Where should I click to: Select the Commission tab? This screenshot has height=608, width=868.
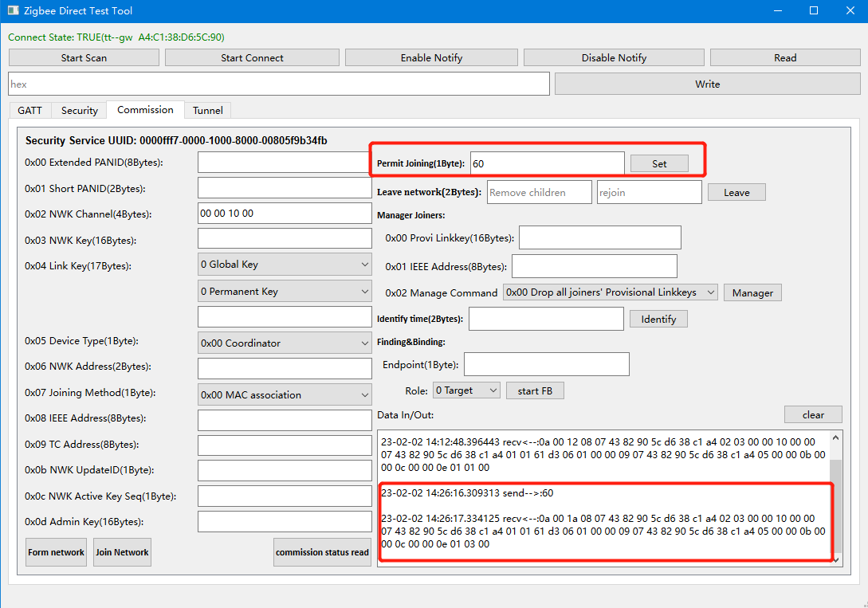145,109
